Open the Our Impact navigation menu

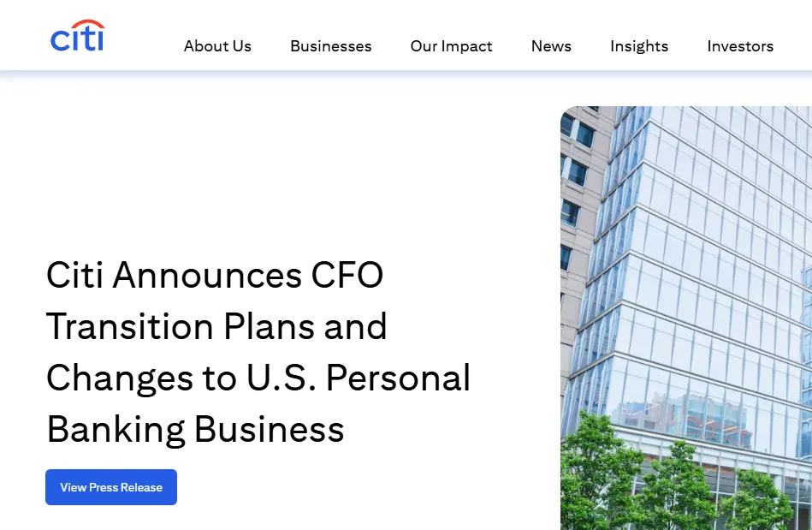point(451,46)
